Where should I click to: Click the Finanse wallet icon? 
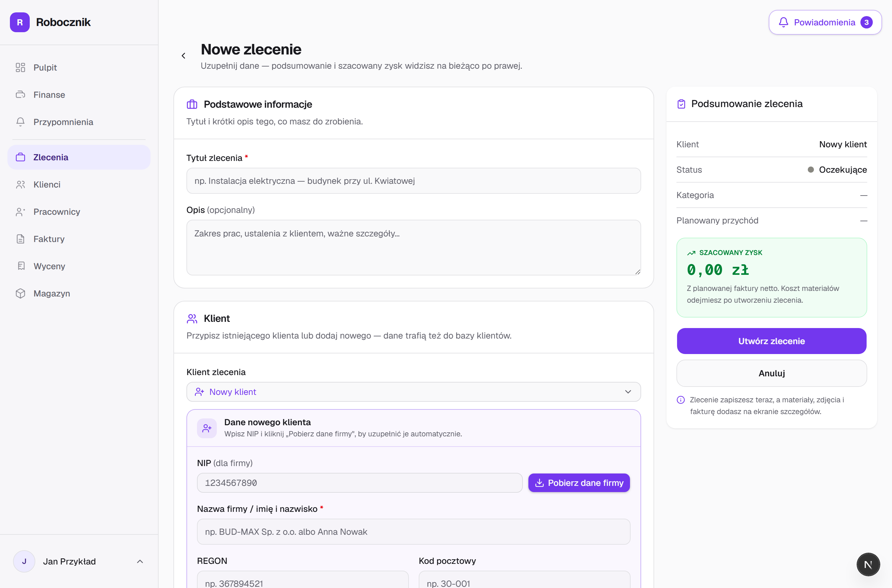point(20,95)
